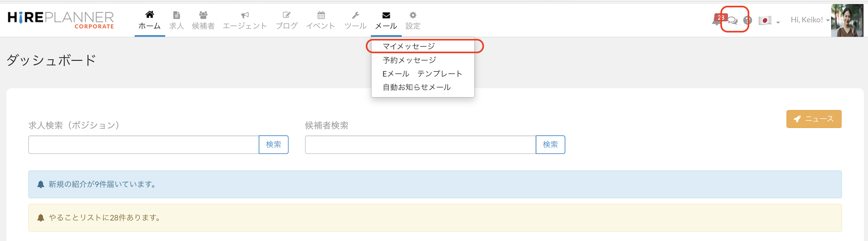The width and height of the screenshot is (868, 241).
Task: Click the notification bell with 28 badge
Action: pos(716,20)
